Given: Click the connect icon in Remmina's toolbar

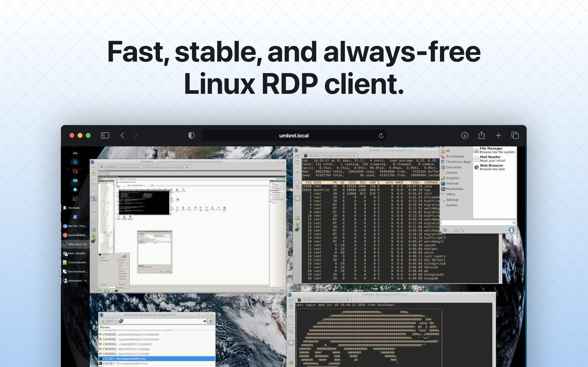Looking at the screenshot, I should click(x=121, y=321).
